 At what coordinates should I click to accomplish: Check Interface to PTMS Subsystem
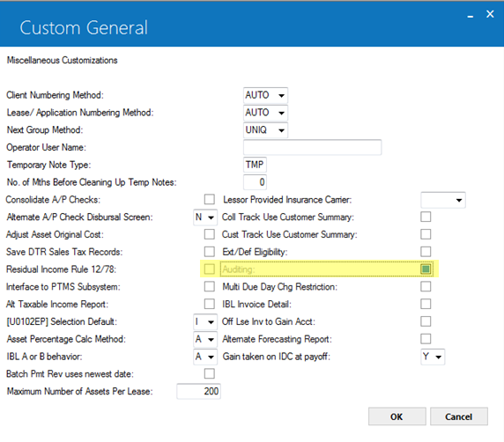click(x=210, y=286)
